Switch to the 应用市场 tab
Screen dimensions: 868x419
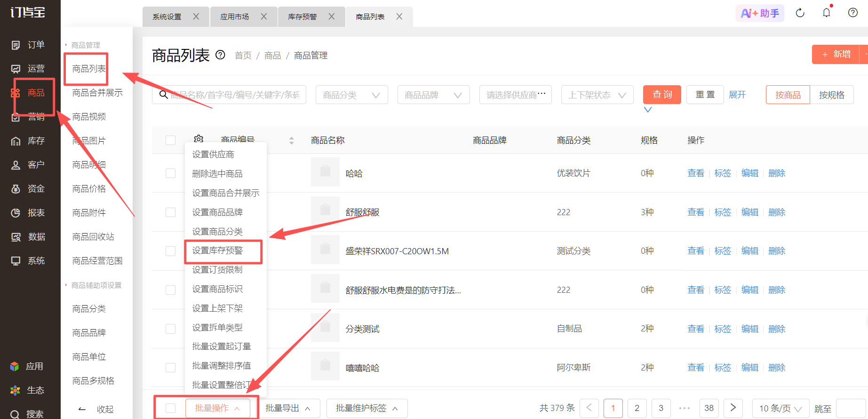(x=235, y=16)
